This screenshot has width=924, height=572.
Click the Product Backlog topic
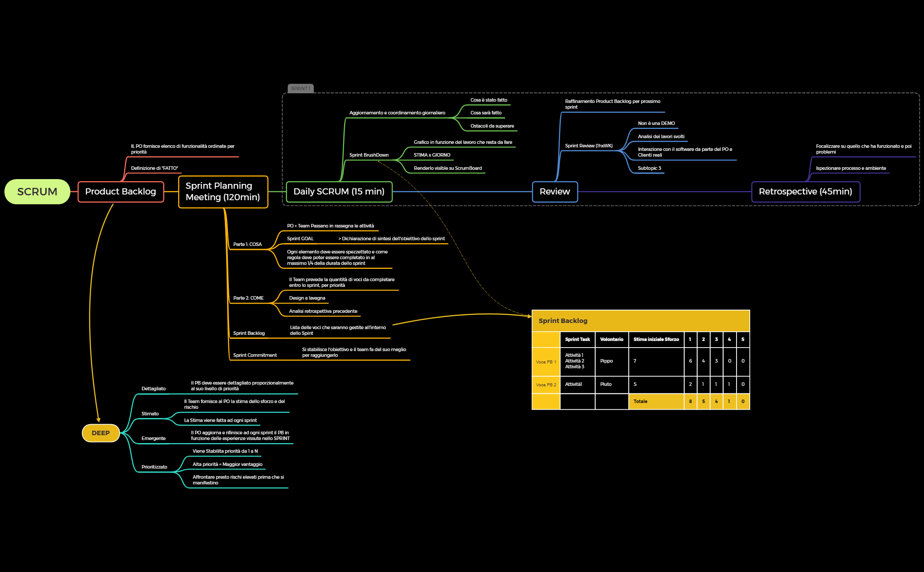pyautogui.click(x=121, y=191)
